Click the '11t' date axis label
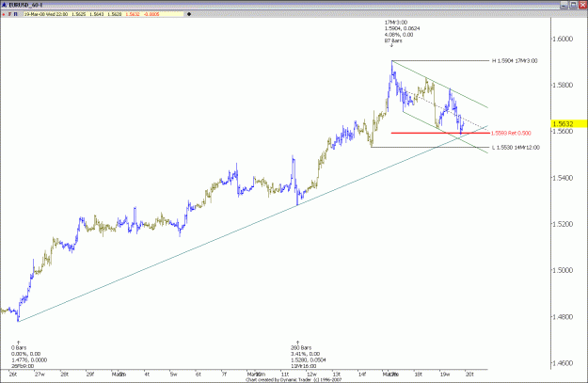 [285, 374]
